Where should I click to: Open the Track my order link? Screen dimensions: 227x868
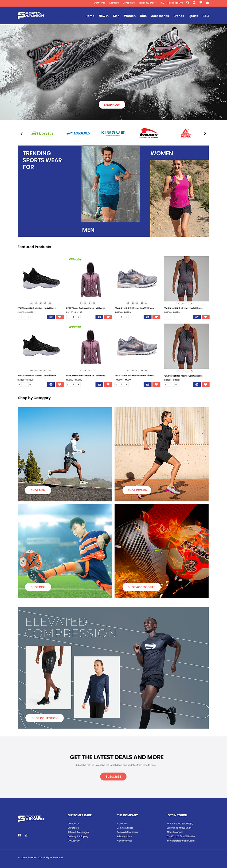click(x=147, y=3)
